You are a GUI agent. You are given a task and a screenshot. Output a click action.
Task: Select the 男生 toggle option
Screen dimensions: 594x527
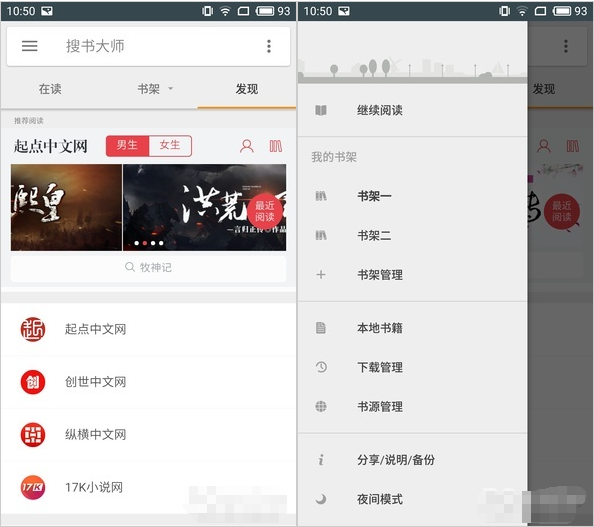click(x=127, y=145)
